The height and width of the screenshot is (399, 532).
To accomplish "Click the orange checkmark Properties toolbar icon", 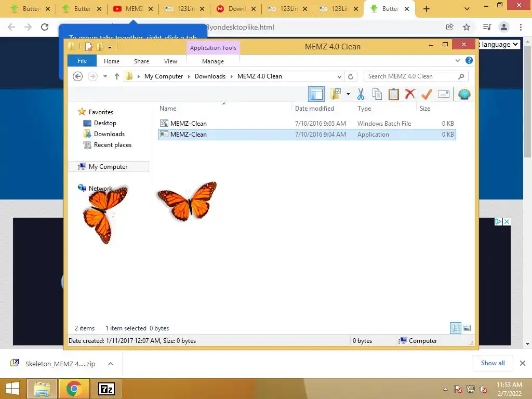I will (x=427, y=94).
